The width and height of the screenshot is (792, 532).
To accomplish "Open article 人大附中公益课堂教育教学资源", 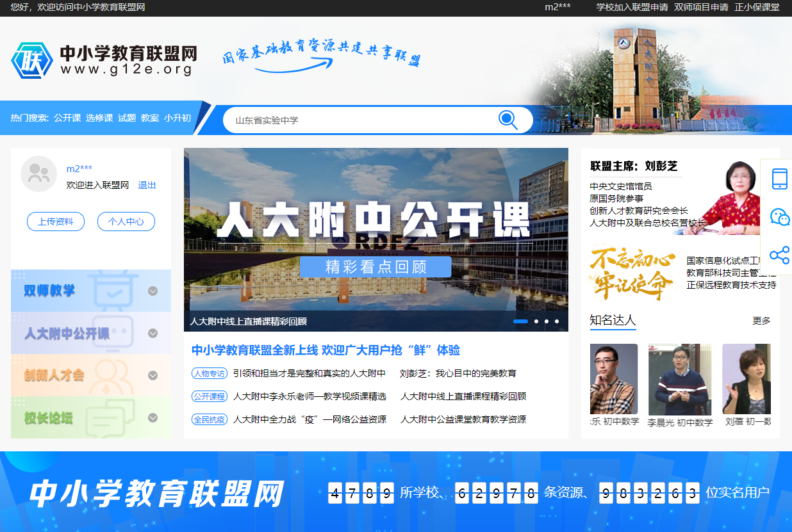I will click(463, 419).
